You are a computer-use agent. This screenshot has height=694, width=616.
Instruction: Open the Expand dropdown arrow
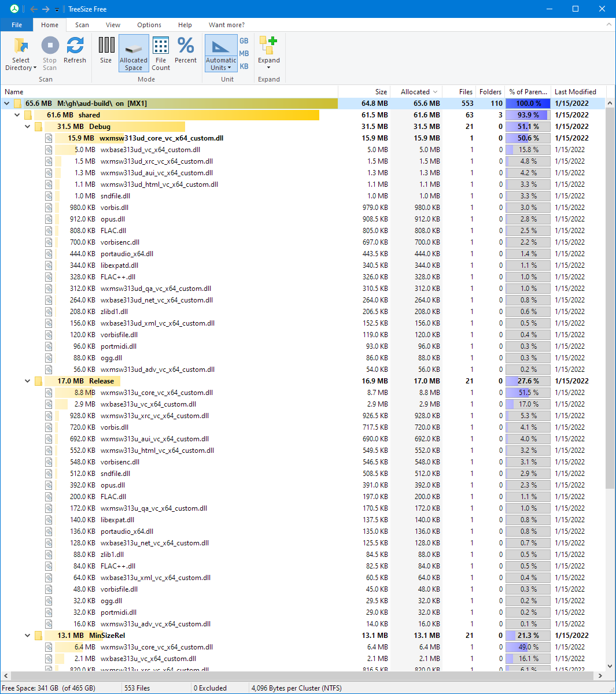(269, 68)
